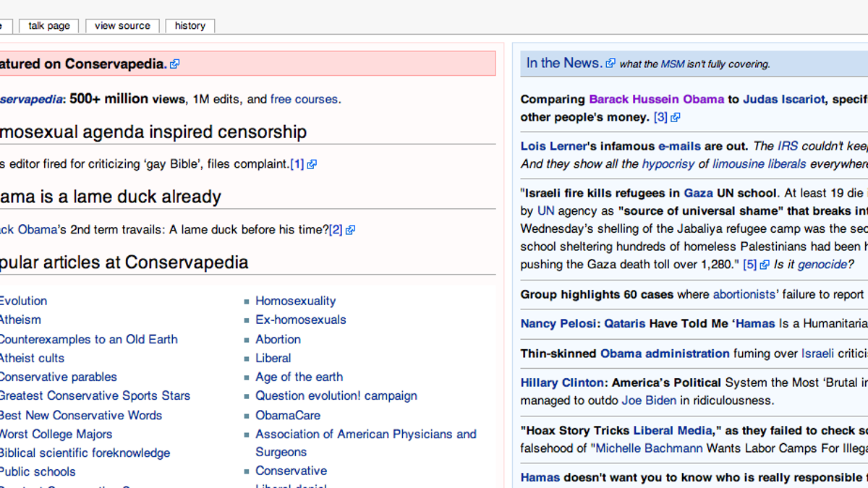Open the free courses link
This screenshot has height=488, width=868.
click(x=304, y=99)
